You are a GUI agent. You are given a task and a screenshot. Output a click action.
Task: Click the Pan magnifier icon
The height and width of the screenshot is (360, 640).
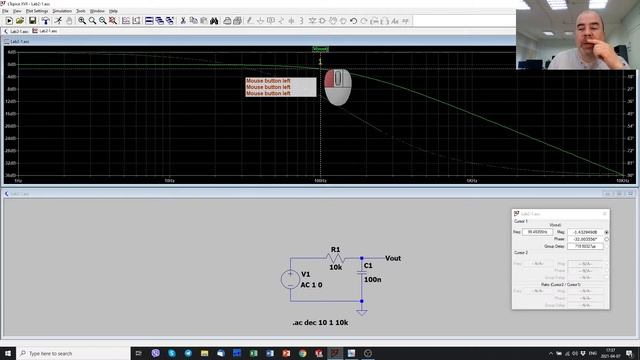93,20
